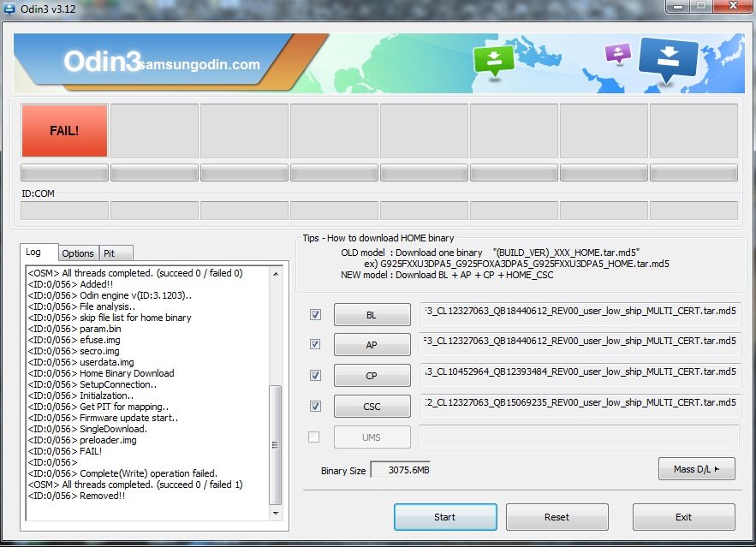Click the Exit button
The image size is (756, 547).
point(683,517)
